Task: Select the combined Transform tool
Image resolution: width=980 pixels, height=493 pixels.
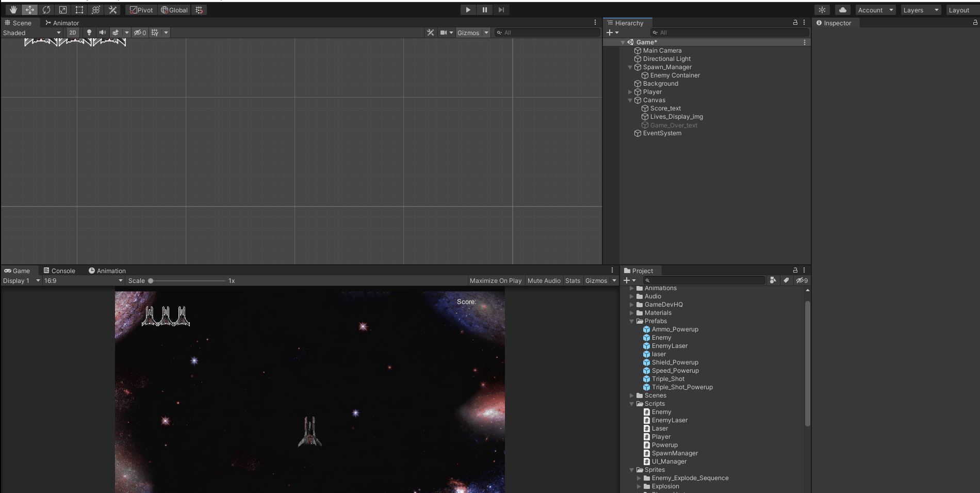Action: tap(96, 10)
